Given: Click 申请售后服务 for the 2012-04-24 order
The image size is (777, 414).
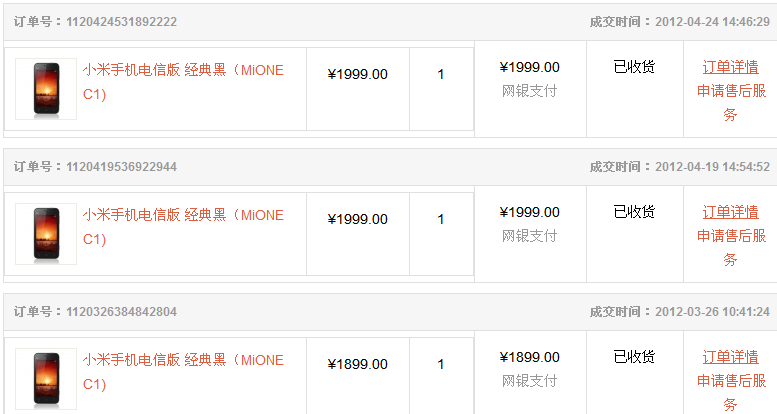Looking at the screenshot, I should tap(731, 103).
